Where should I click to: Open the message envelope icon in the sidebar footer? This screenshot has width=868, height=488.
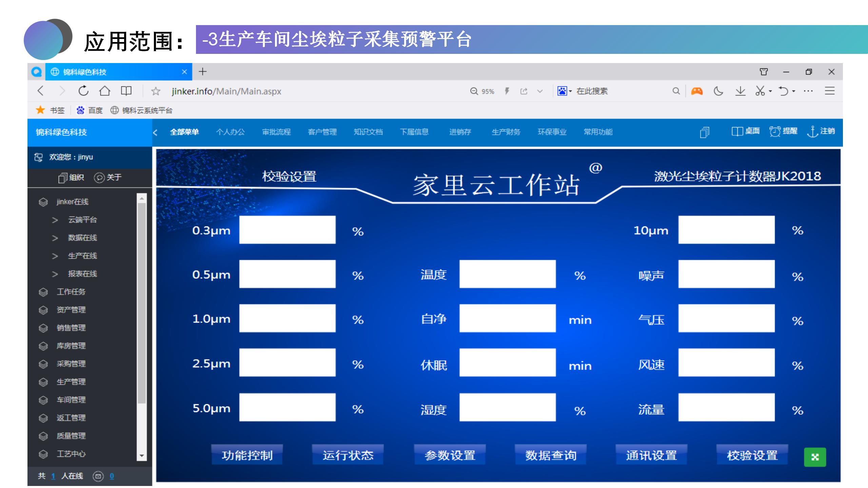(x=98, y=476)
